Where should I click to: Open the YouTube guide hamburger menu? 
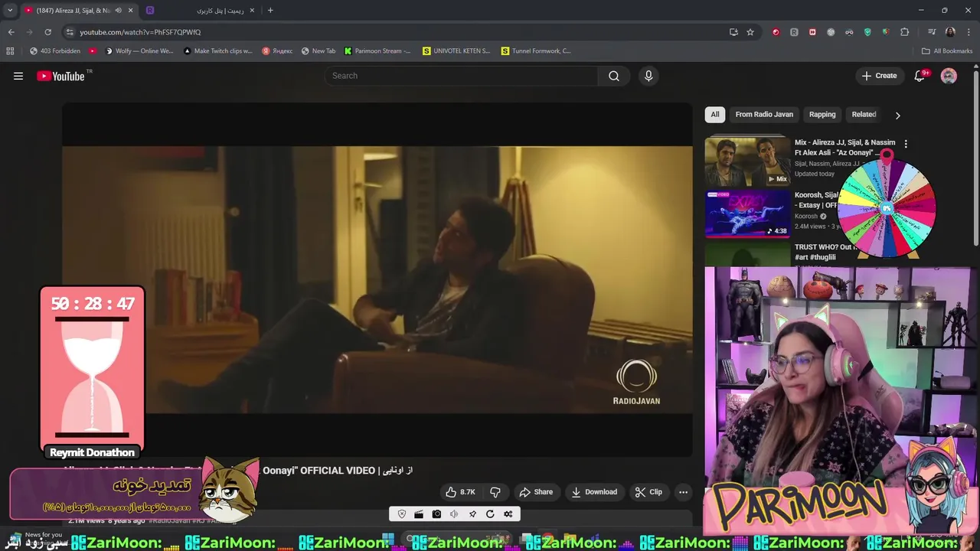pyautogui.click(x=18, y=76)
